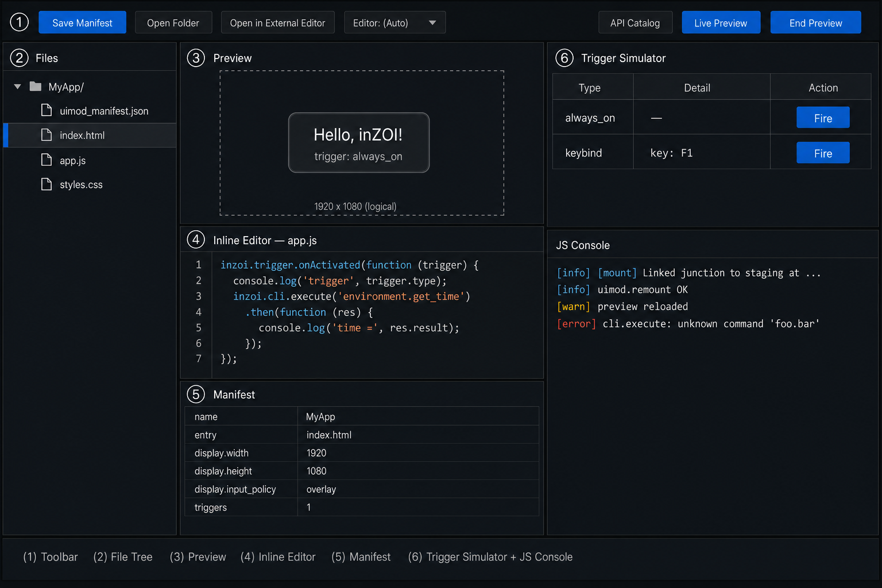Click the 'key: F1' detail cell
882x588 pixels.
pyautogui.click(x=702, y=153)
